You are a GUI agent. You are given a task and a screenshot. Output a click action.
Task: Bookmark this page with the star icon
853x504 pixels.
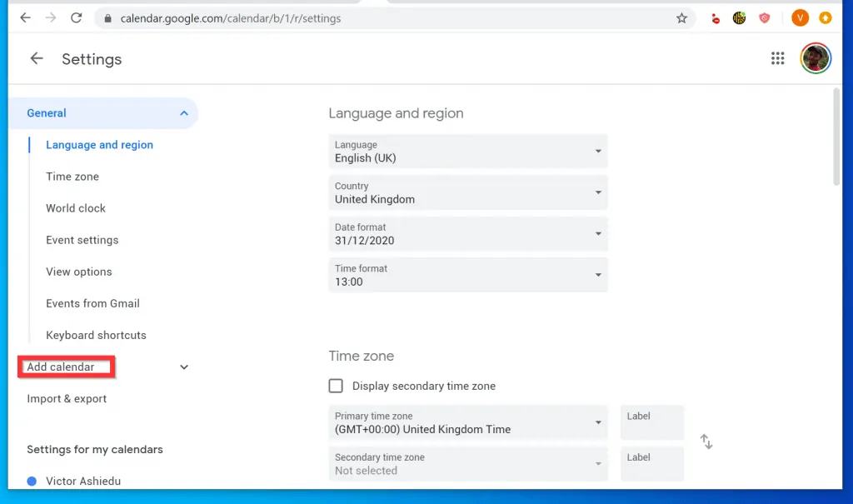[681, 18]
